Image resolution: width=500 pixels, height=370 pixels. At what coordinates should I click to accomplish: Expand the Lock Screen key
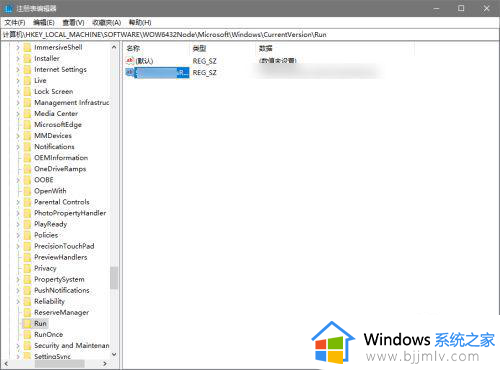(x=18, y=91)
